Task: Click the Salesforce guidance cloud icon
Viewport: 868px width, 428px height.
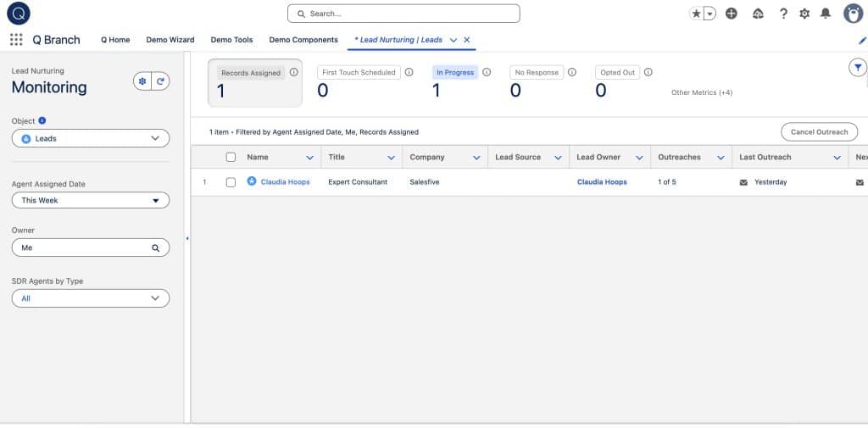Action: click(x=759, y=14)
